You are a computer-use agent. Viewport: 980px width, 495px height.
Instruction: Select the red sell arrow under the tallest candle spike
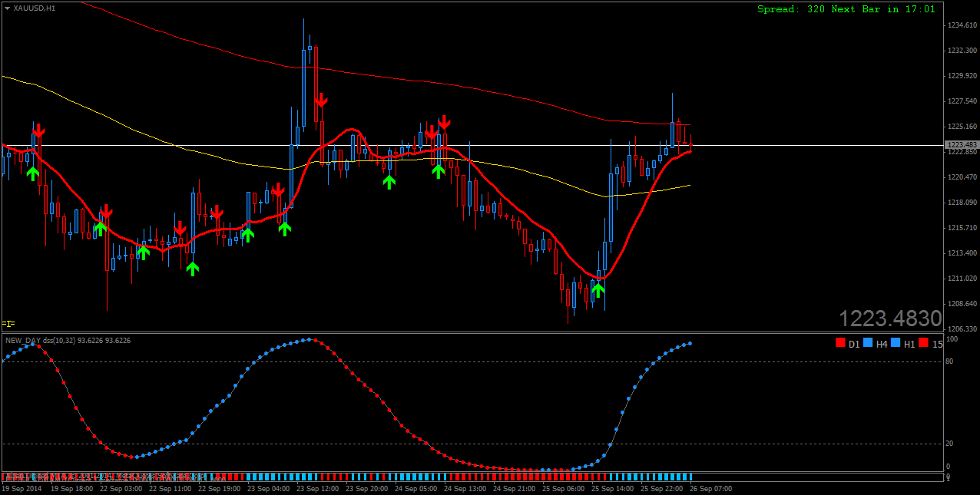point(321,100)
